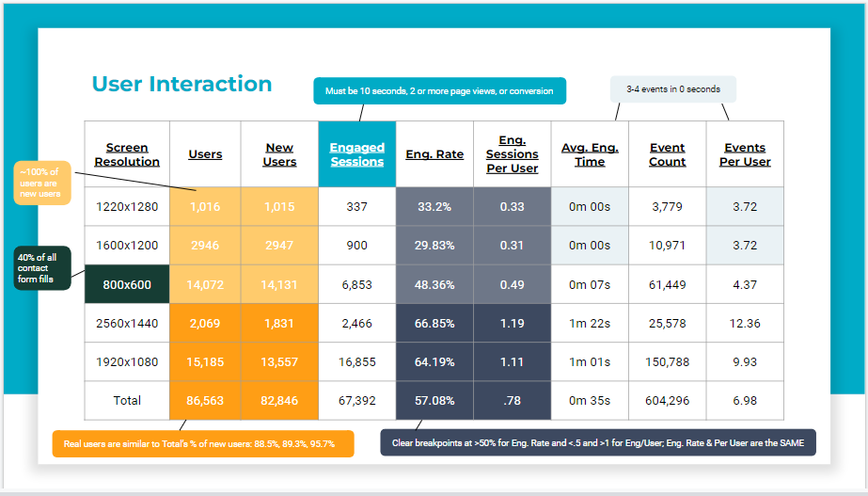The image size is (868, 496).
Task: Select the New Users column header
Action: 279,154
